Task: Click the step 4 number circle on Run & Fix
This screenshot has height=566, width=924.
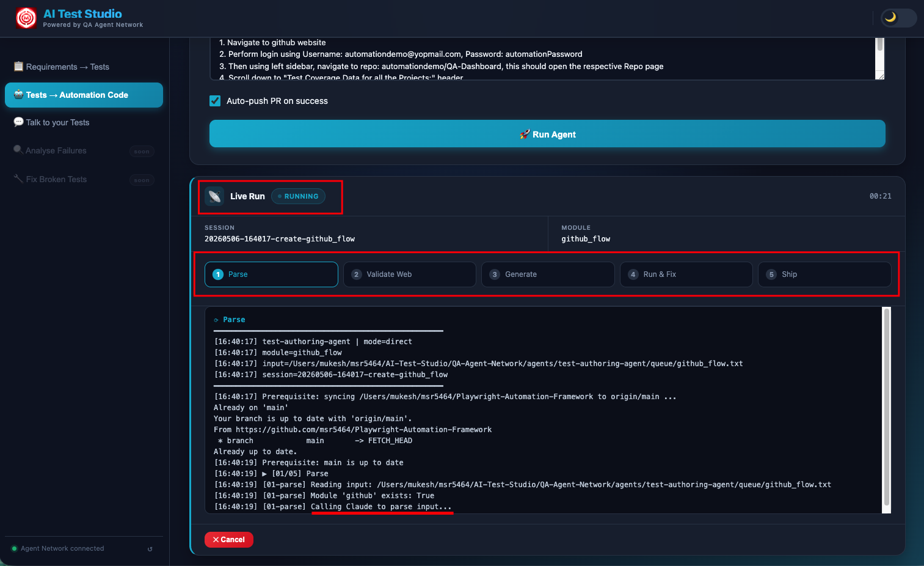Action: [x=633, y=274]
